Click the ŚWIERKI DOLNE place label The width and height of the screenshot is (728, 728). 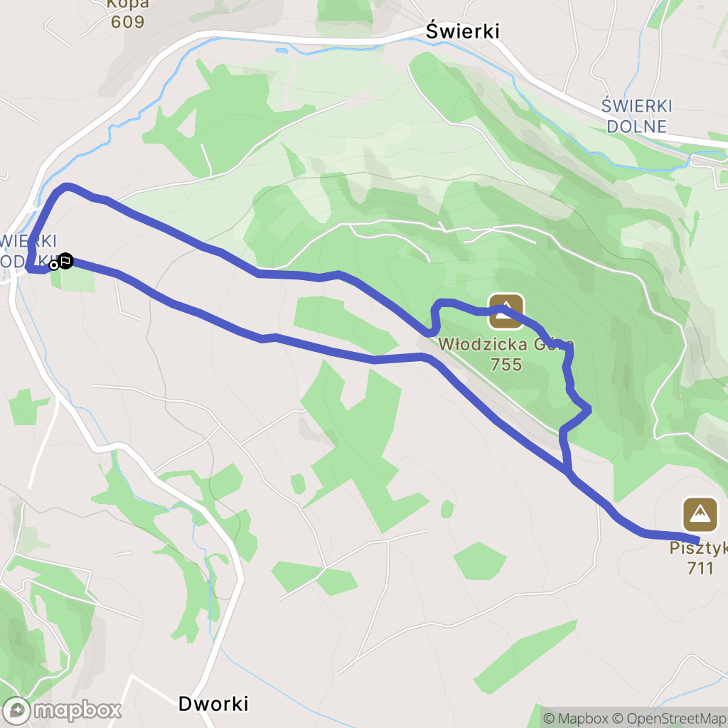[636, 116]
